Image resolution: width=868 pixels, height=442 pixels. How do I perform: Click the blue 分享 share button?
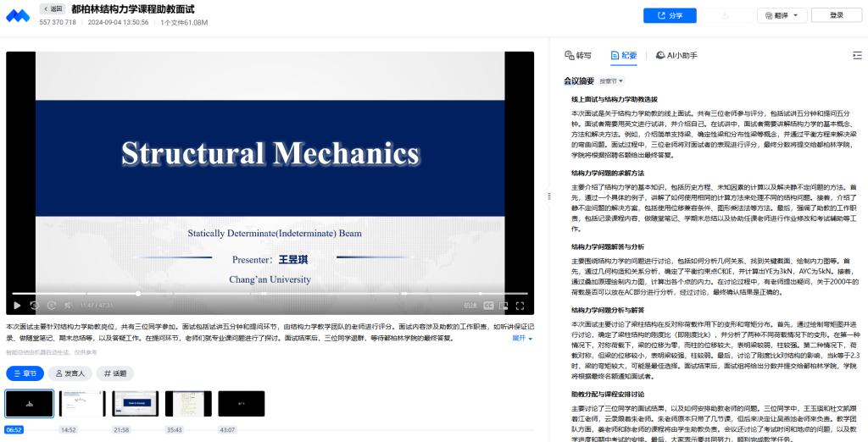pyautogui.click(x=669, y=15)
